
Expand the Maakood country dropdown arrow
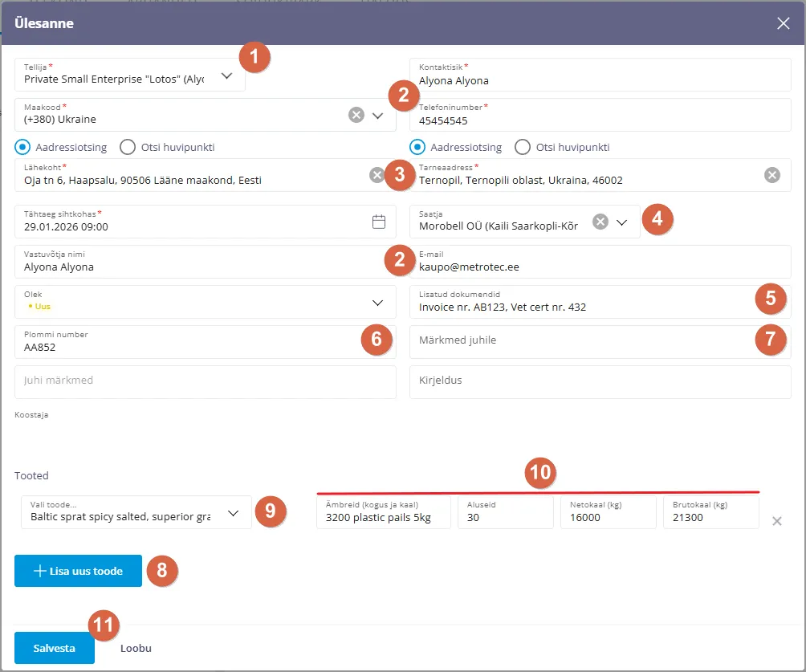click(378, 115)
